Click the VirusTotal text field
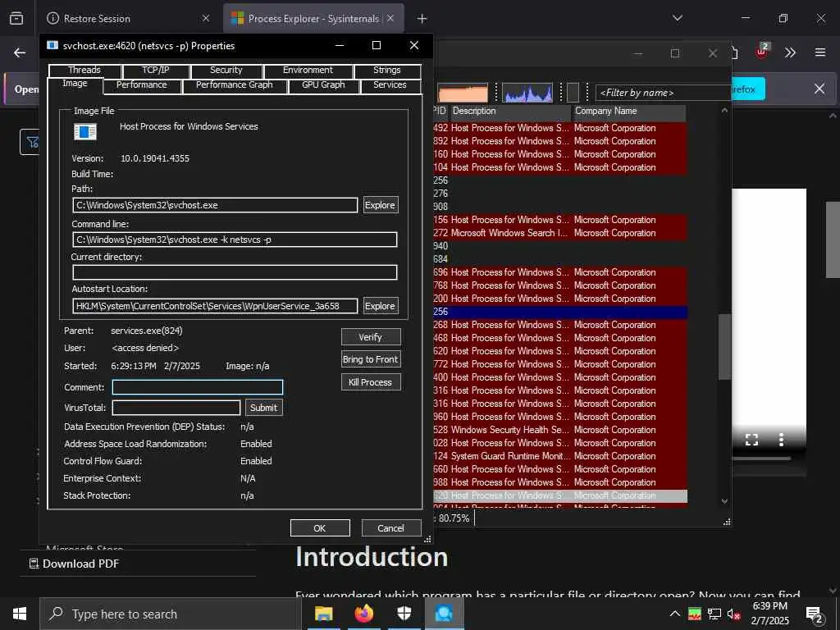Image resolution: width=840 pixels, height=630 pixels. click(x=176, y=408)
